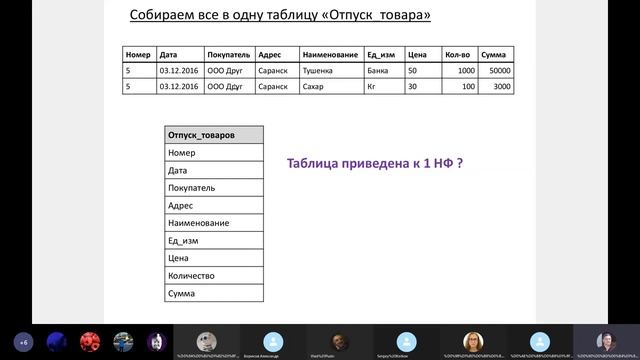Click the 'Тушенка' cell
This screenshot has height=360, width=640.
point(331,70)
